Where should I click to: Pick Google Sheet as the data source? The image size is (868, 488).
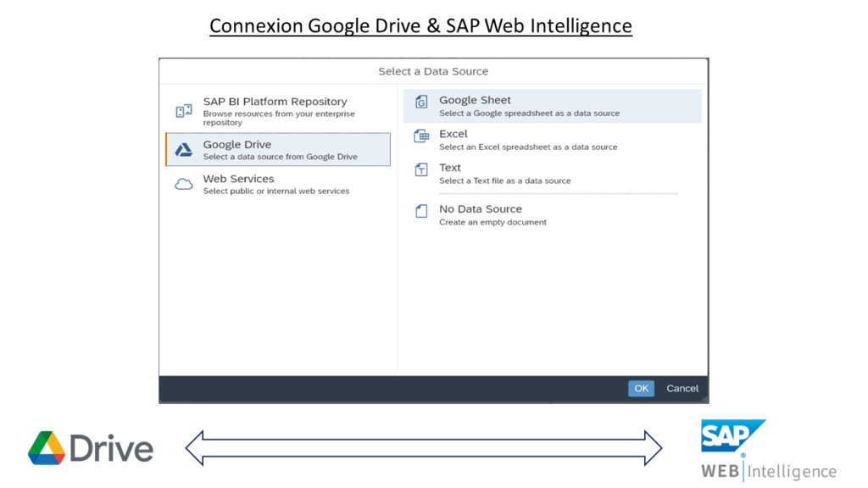click(x=553, y=106)
